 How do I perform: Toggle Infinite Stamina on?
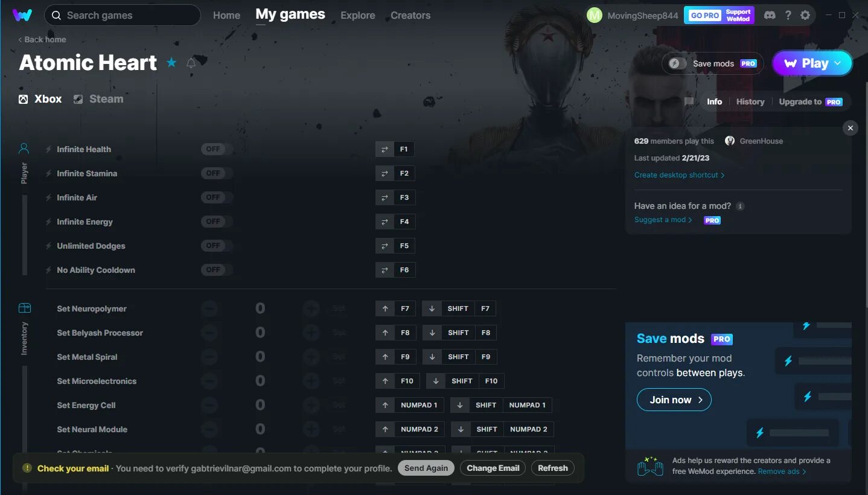click(x=217, y=173)
